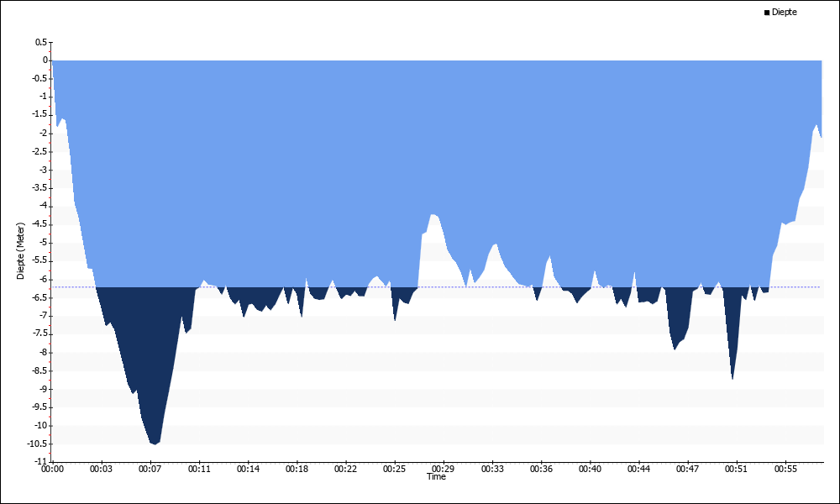Click the -4.5 depth axis label
This screenshot has width=840, height=504.
tap(39, 224)
